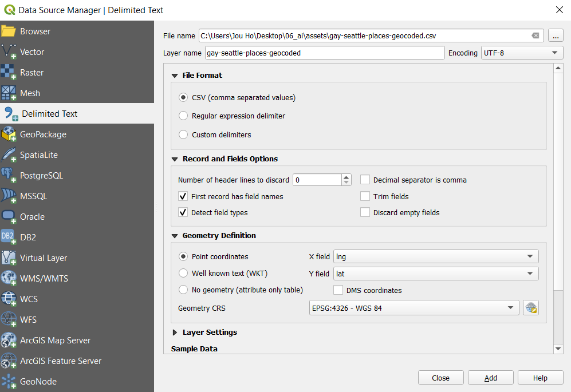
Task: Select Well known text (WKT) option
Action: point(183,273)
